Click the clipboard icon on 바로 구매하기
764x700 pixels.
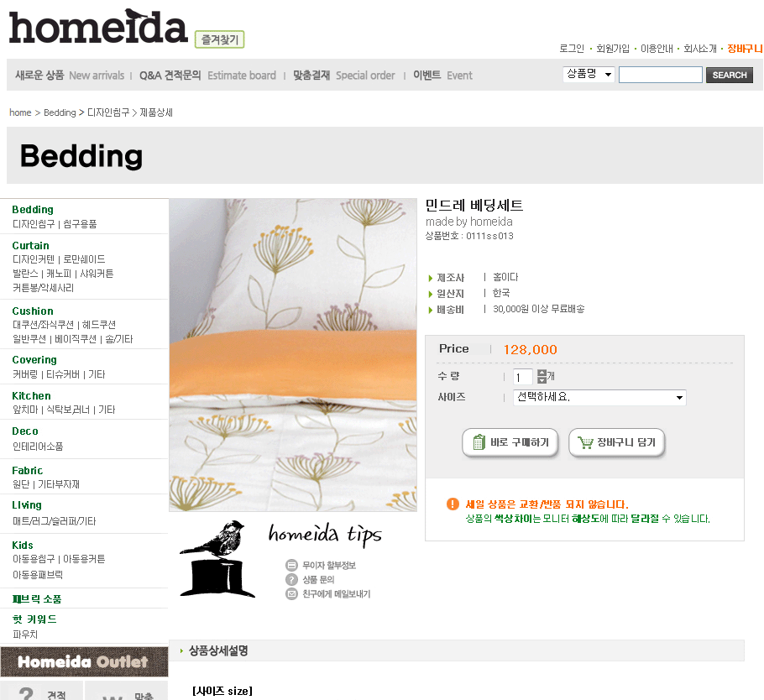click(x=479, y=441)
